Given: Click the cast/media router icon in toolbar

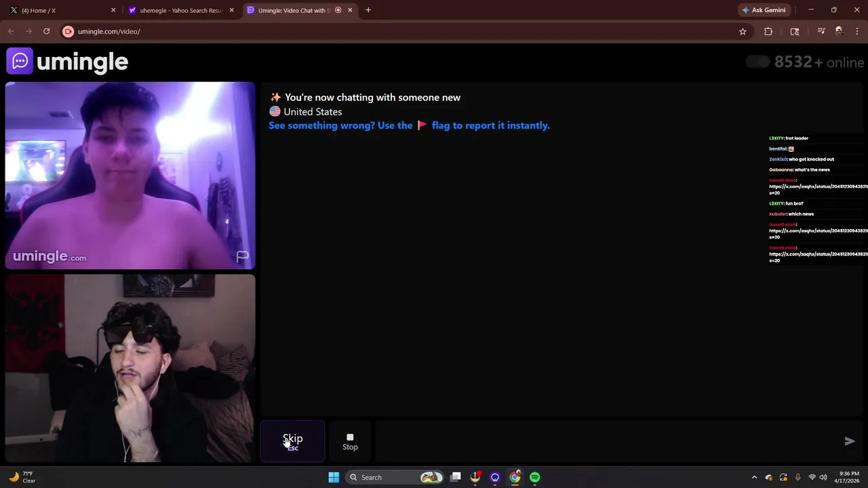Looking at the screenshot, I should click(795, 31).
